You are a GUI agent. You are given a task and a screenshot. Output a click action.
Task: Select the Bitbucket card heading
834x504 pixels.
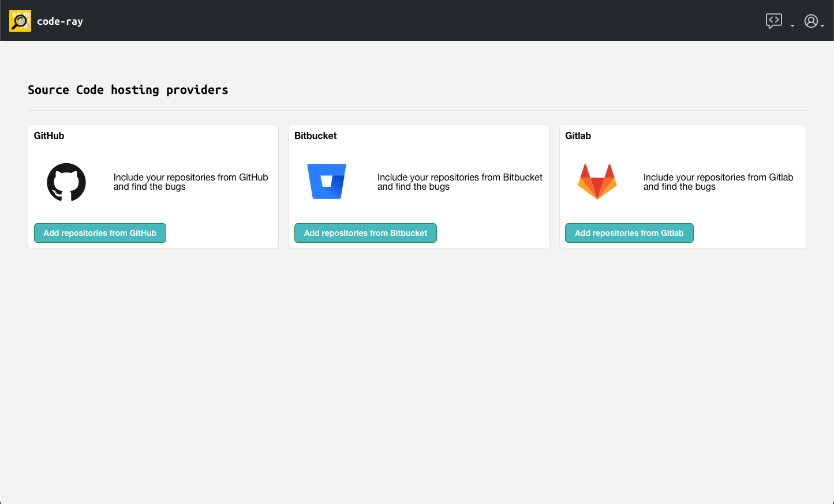pyautogui.click(x=315, y=136)
